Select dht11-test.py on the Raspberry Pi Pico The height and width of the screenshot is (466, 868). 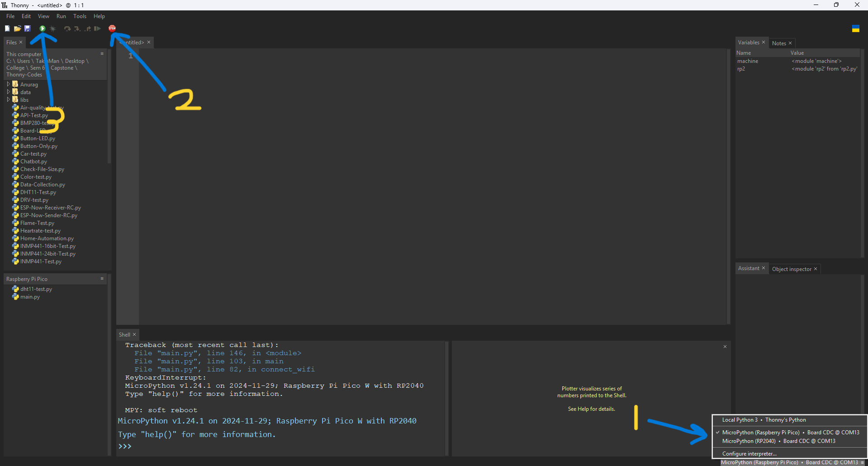pos(36,289)
